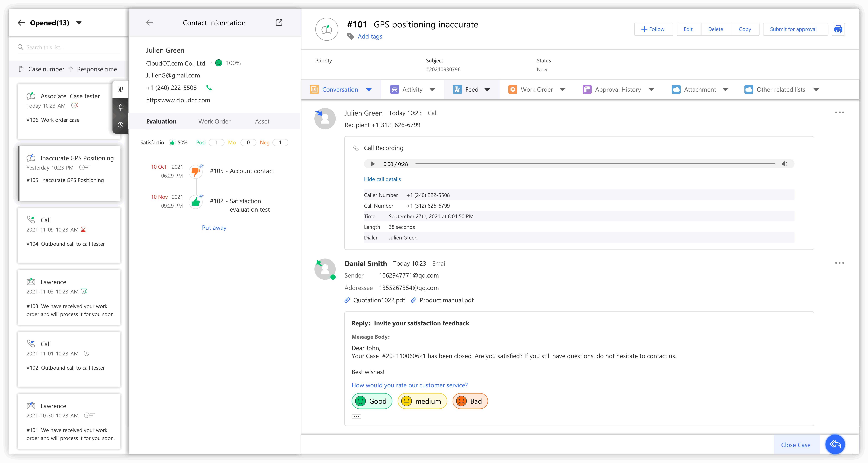Viewport: 868px width, 463px height.
Task: Click the Hide call details link
Action: point(382,179)
